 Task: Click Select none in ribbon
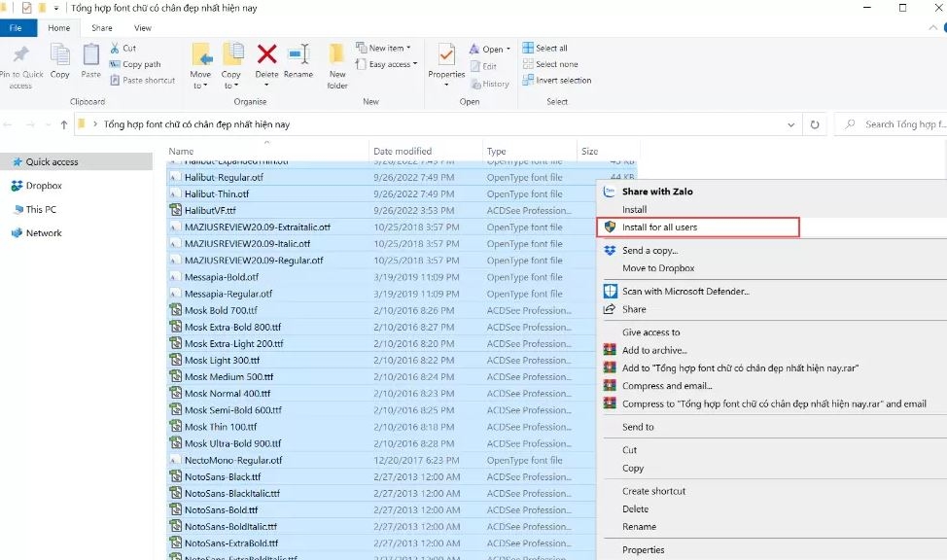click(x=550, y=64)
